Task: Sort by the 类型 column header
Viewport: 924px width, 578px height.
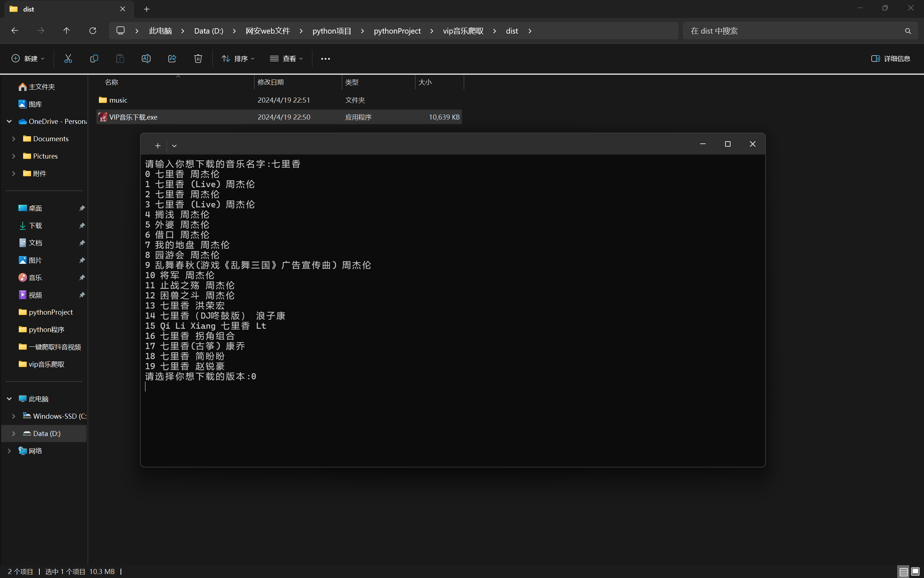Action: point(352,82)
